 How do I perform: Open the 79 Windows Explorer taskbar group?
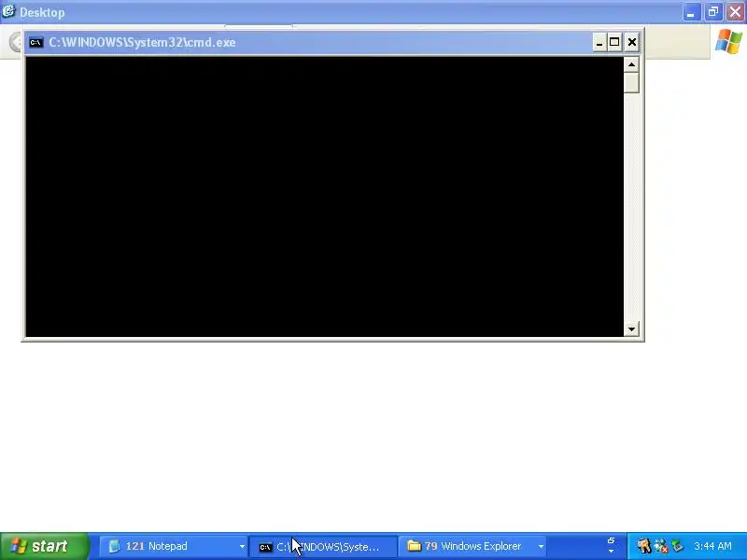(x=472, y=546)
